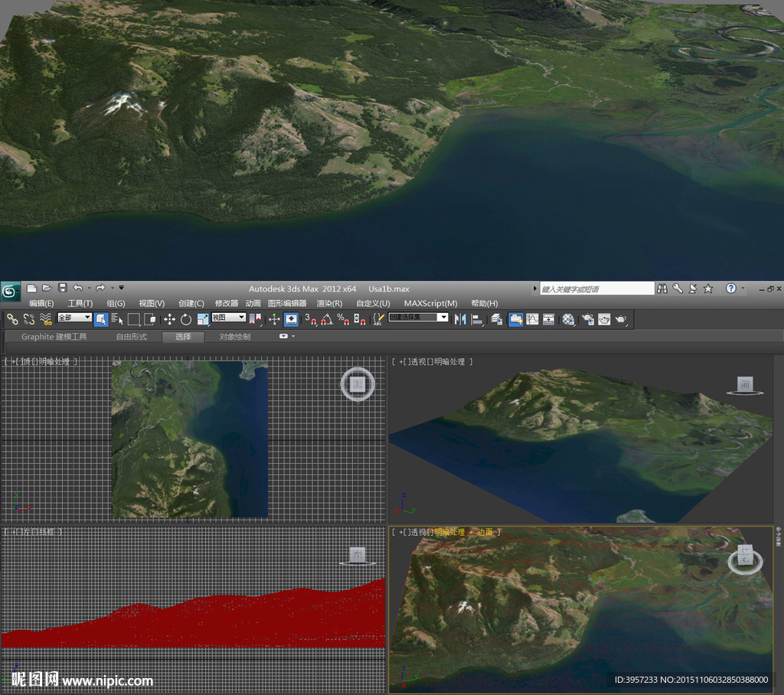Expand the Help icon dropdown arrow
The width and height of the screenshot is (784, 695).
pyautogui.click(x=743, y=288)
